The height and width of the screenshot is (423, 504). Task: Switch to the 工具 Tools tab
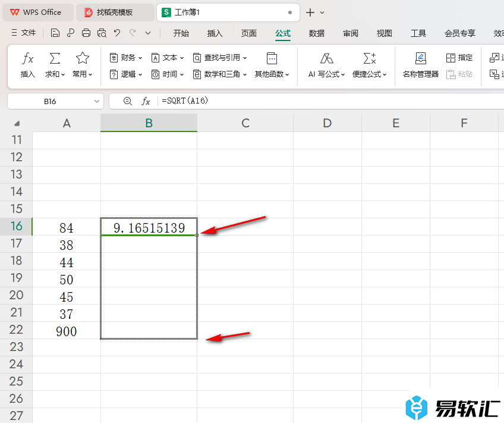tap(418, 33)
